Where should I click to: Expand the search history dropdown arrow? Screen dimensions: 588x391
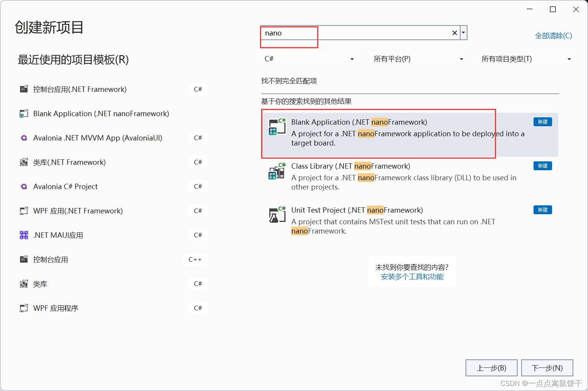[463, 33]
